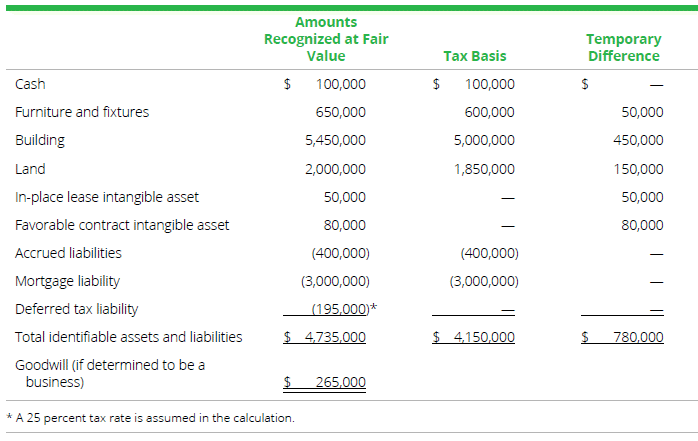
Task: Select the 'In-place lease intangible asset' label
Action: (x=107, y=197)
